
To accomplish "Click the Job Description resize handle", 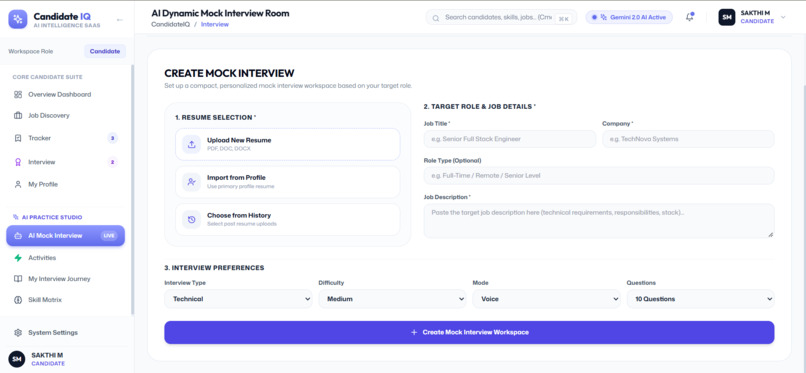I will click(770, 234).
